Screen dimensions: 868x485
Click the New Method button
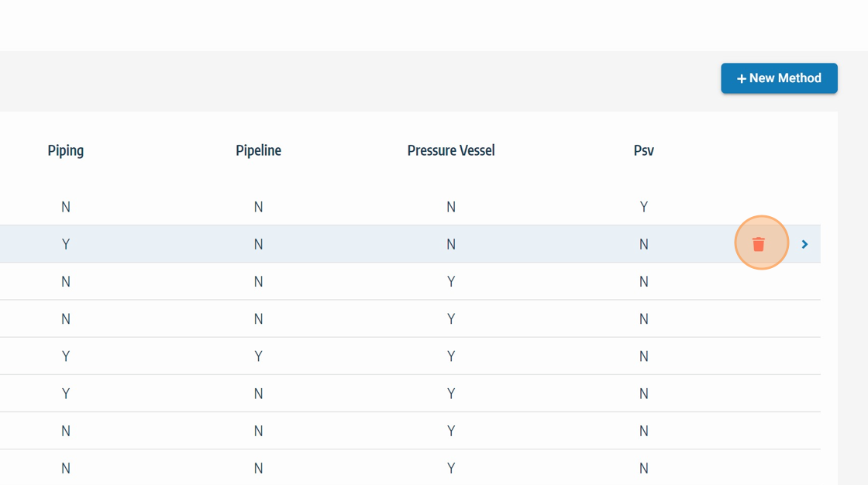pos(779,78)
